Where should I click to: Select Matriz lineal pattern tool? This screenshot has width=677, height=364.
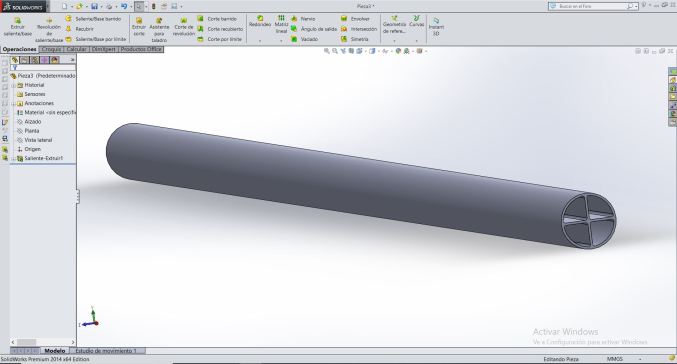tap(281, 24)
